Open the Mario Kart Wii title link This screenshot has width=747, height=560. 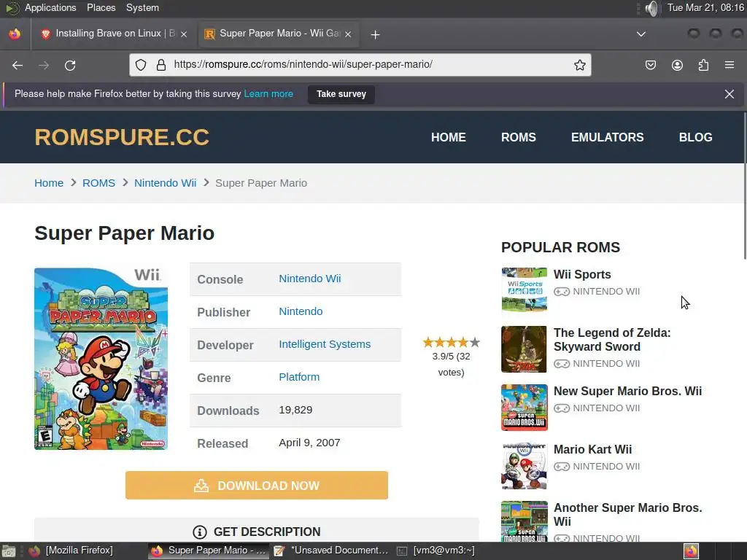coord(592,449)
